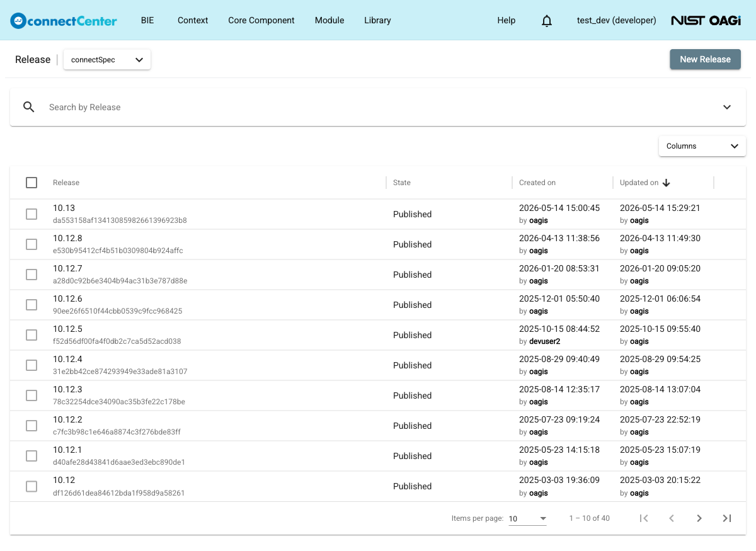Check the box for release 10.12.8
756x551 pixels.
click(x=31, y=244)
